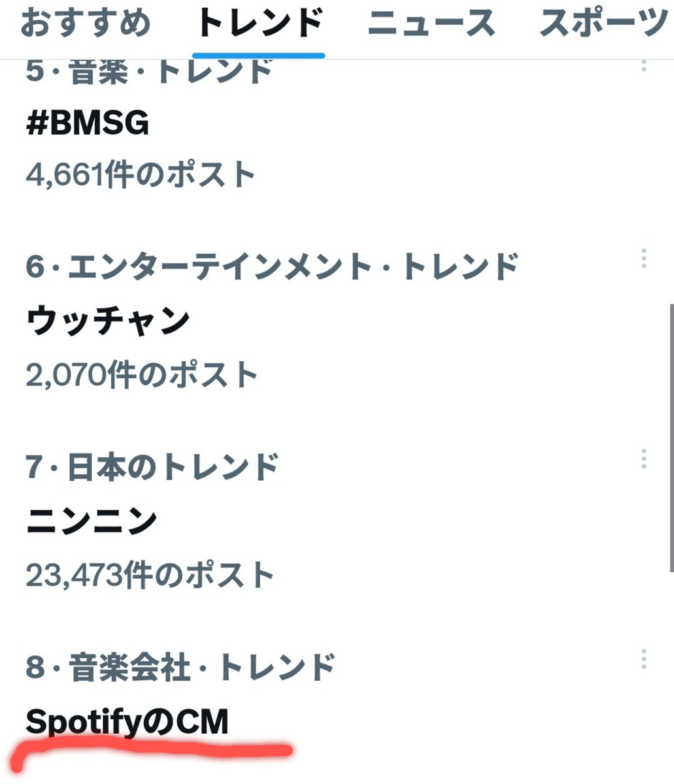Tap the 8・音楽会社・トレンド category label

(x=180, y=666)
